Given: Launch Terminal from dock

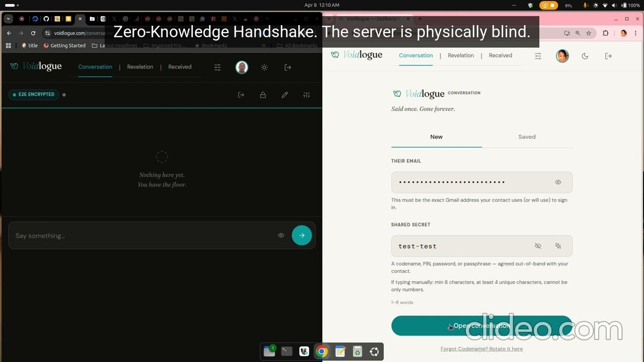Looking at the screenshot, I should tap(287, 351).
